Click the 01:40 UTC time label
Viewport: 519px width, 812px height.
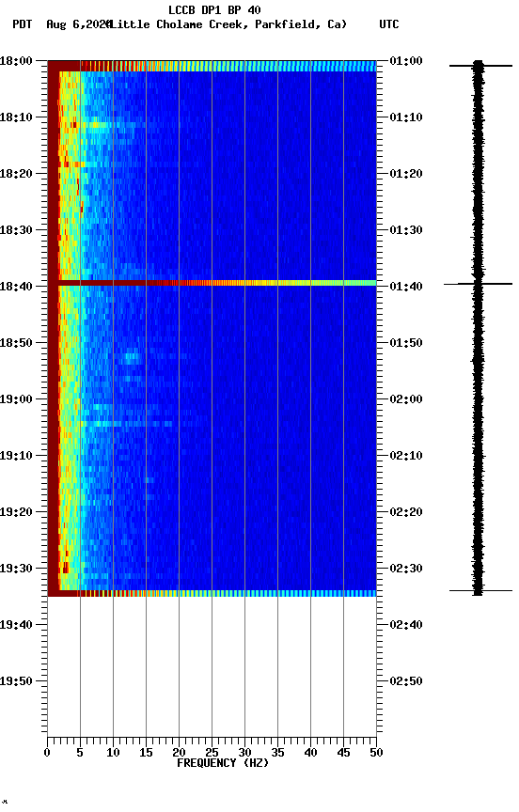click(x=406, y=287)
